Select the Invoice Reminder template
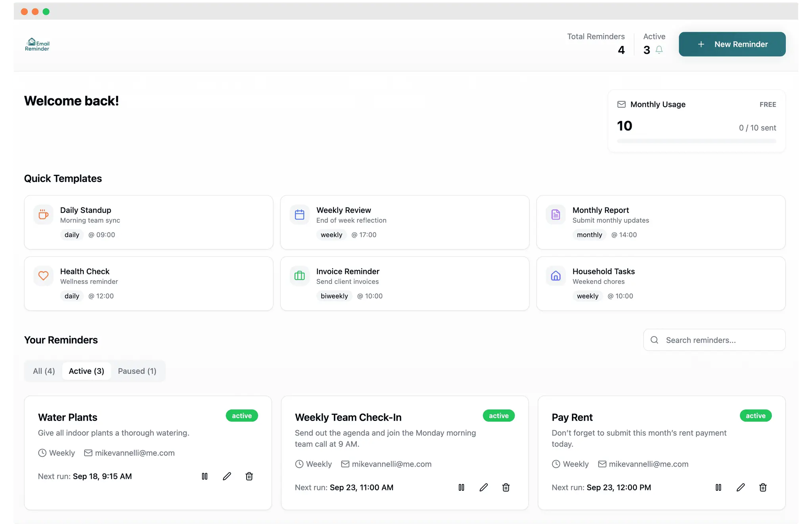 (x=405, y=283)
